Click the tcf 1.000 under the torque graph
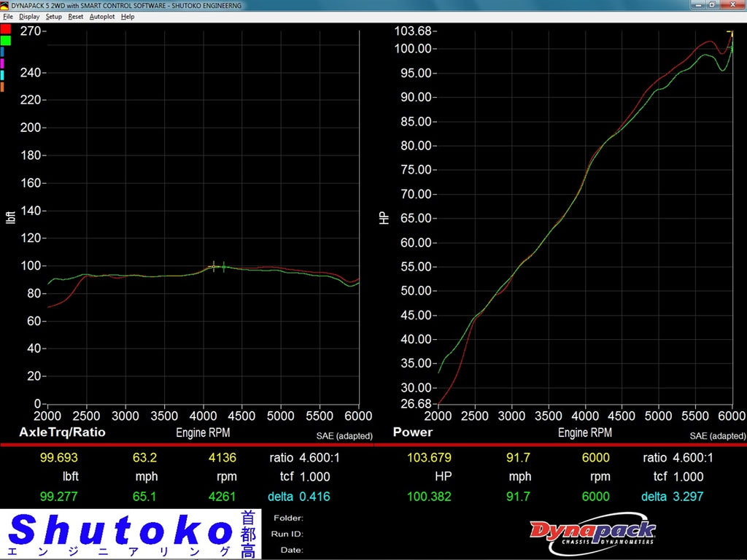 coord(305,477)
